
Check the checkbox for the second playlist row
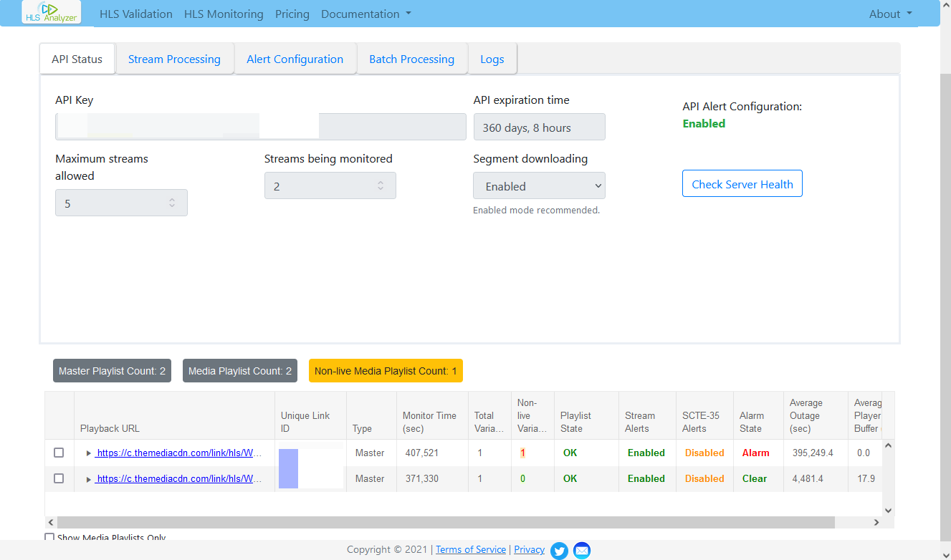tap(59, 478)
